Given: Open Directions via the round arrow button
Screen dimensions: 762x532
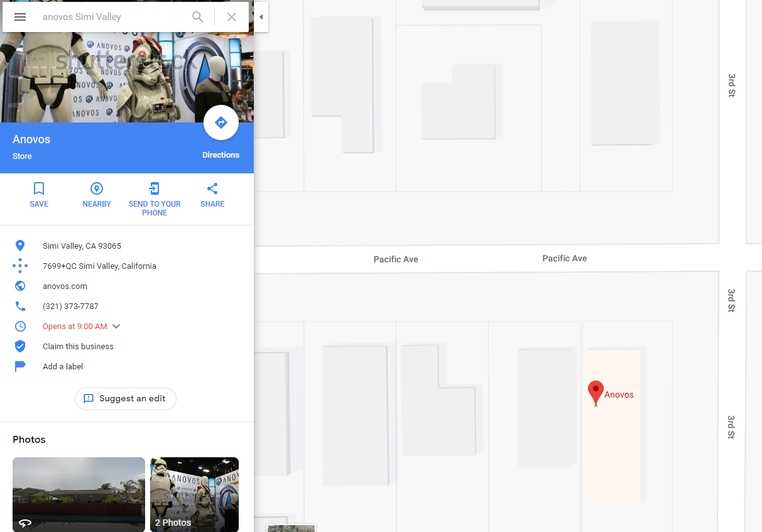Looking at the screenshot, I should click(221, 122).
